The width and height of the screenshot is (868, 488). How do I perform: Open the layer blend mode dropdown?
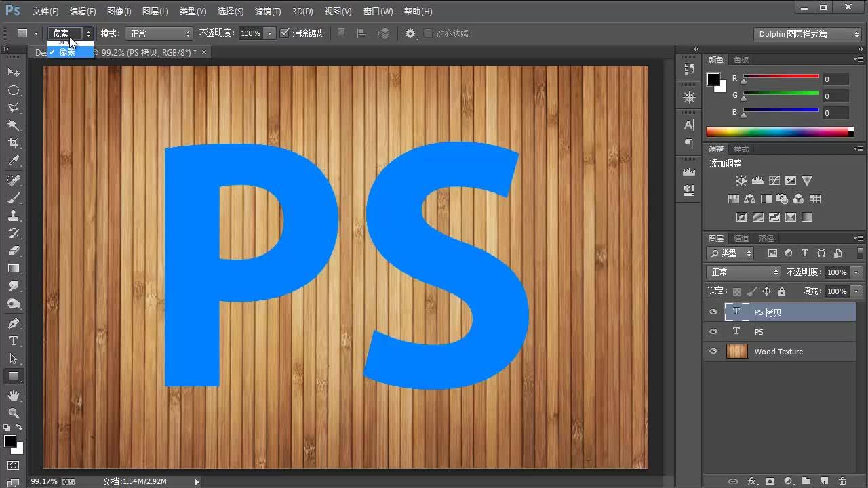click(x=744, y=272)
